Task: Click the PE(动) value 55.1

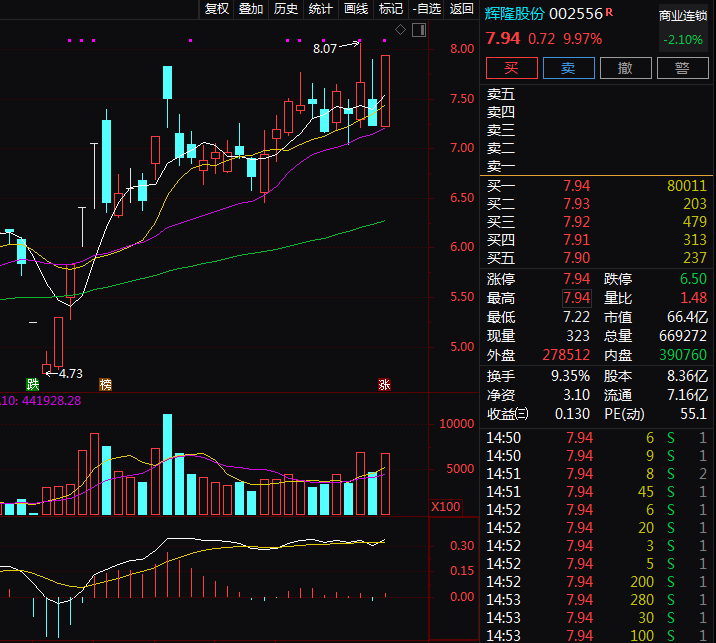Action: click(693, 414)
